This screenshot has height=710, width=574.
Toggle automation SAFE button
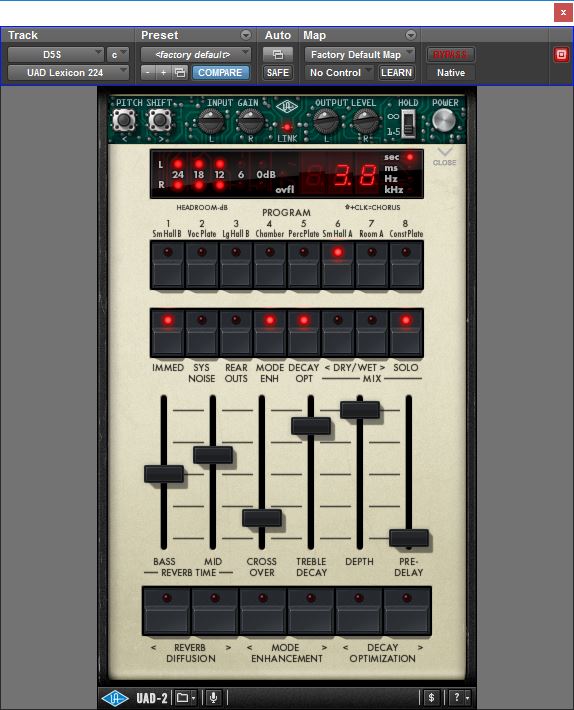(x=277, y=72)
